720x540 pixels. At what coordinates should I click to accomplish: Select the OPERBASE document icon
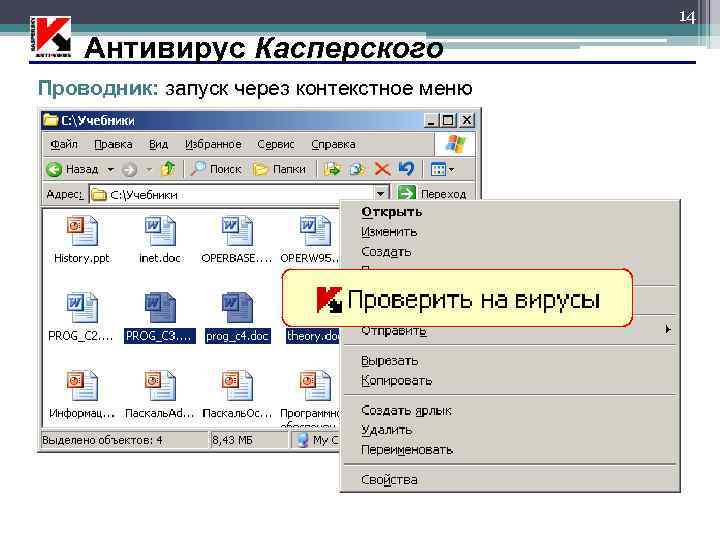tap(236, 231)
